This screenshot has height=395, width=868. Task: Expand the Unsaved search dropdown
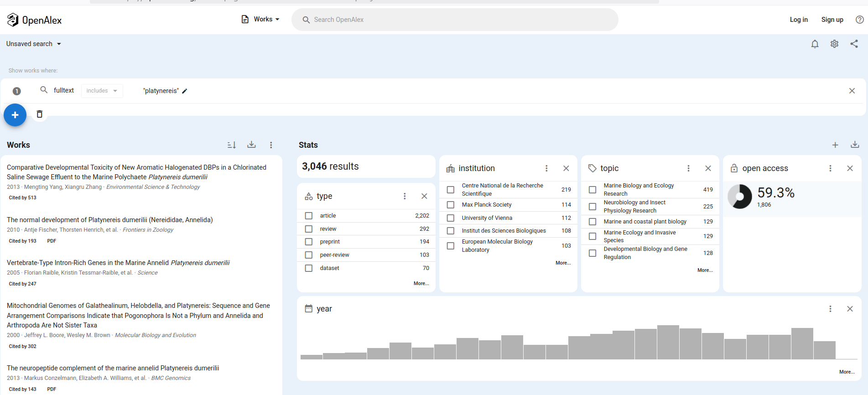point(34,44)
